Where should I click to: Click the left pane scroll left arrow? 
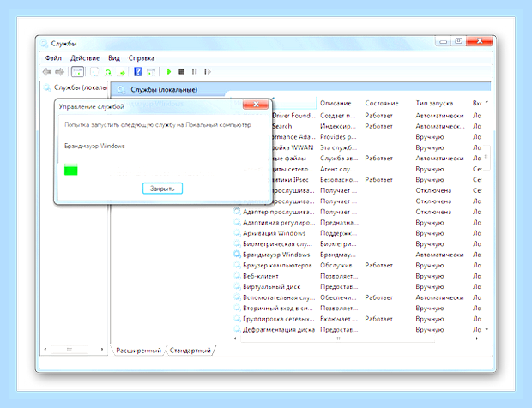(x=45, y=349)
